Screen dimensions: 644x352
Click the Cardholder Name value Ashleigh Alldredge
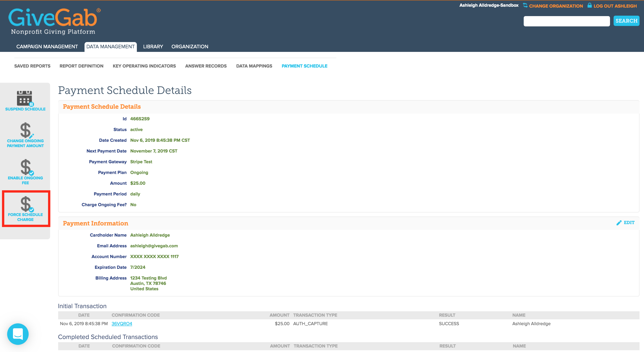(x=150, y=235)
